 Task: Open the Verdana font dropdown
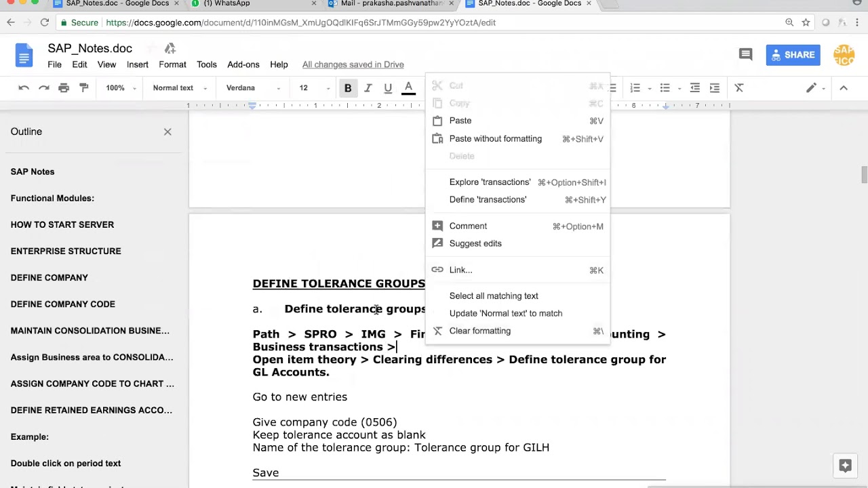tap(254, 88)
